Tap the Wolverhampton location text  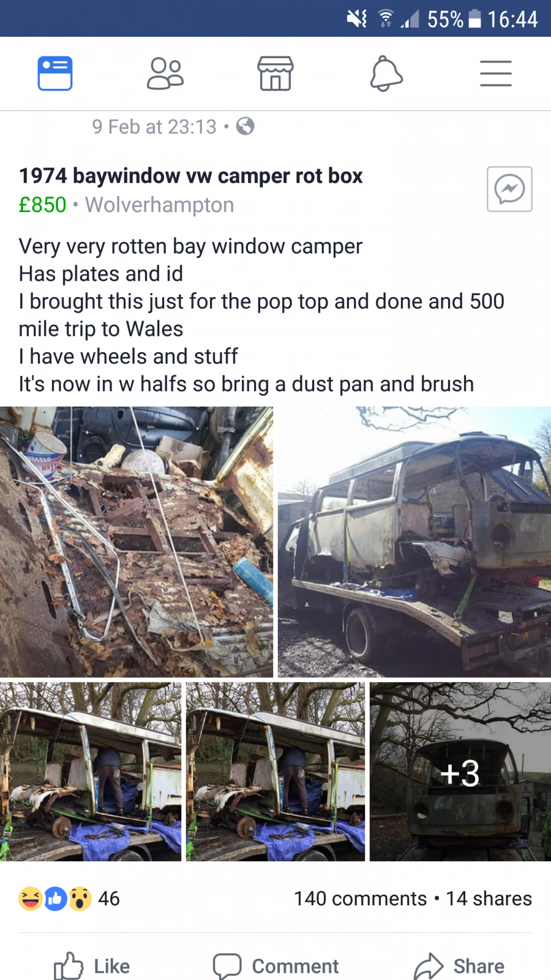[159, 205]
